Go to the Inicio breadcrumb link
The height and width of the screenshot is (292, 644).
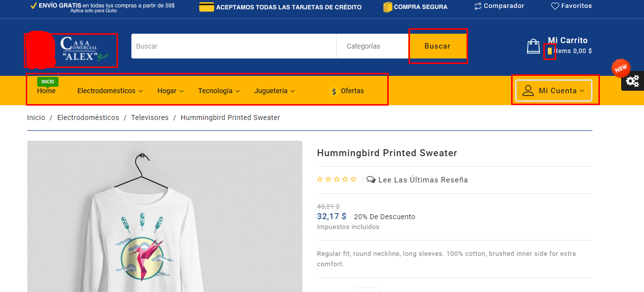(36, 118)
